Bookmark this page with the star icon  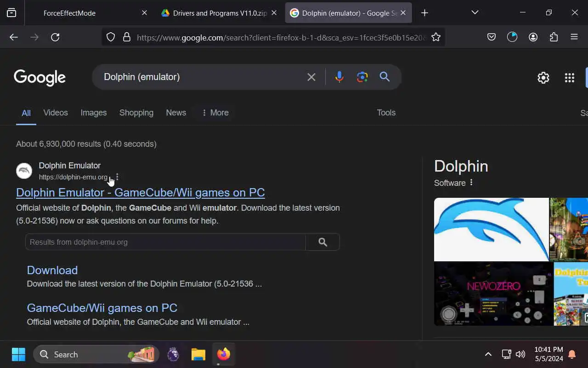436,37
